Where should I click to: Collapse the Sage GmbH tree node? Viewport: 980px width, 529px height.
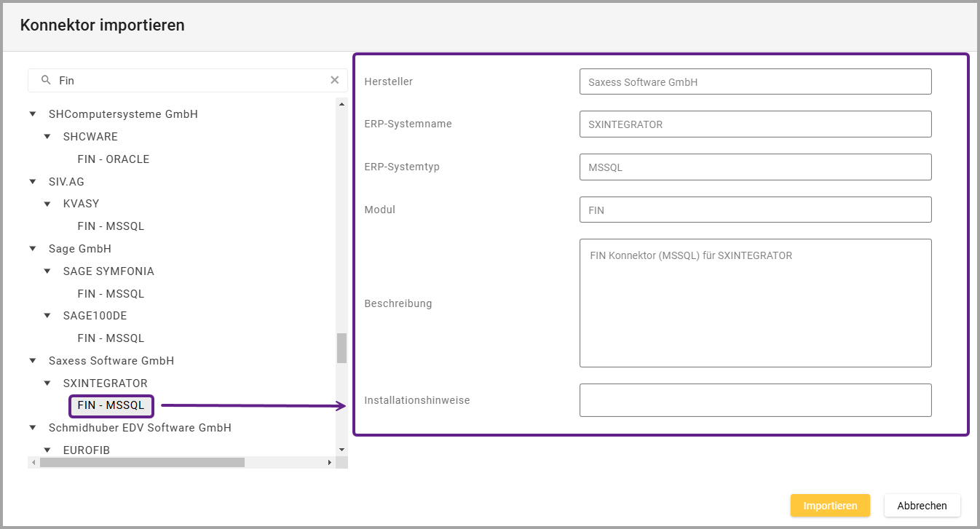coord(32,249)
